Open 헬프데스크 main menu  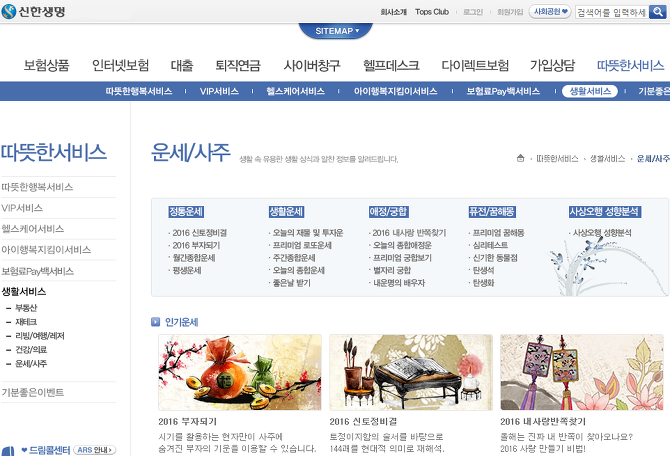[391, 65]
